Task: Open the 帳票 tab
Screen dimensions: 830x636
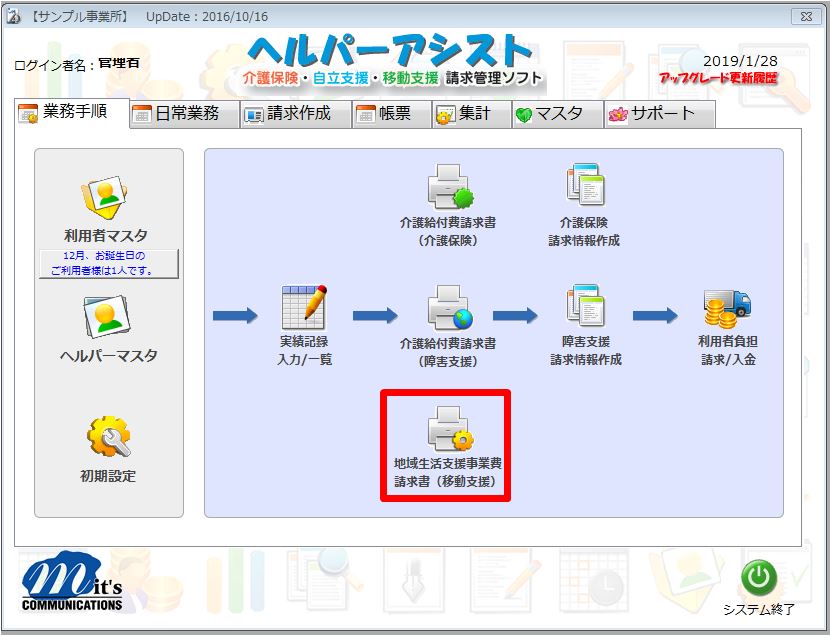Action: click(x=392, y=114)
